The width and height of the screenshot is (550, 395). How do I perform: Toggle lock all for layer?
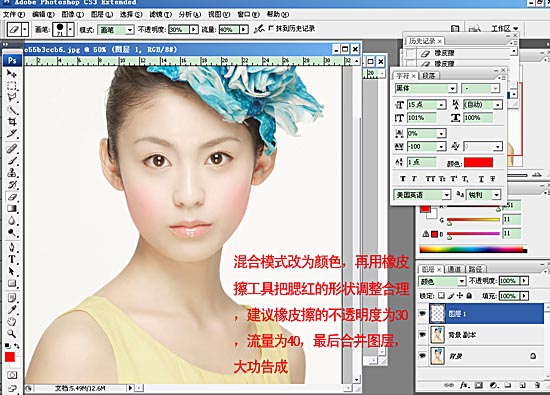(x=469, y=296)
